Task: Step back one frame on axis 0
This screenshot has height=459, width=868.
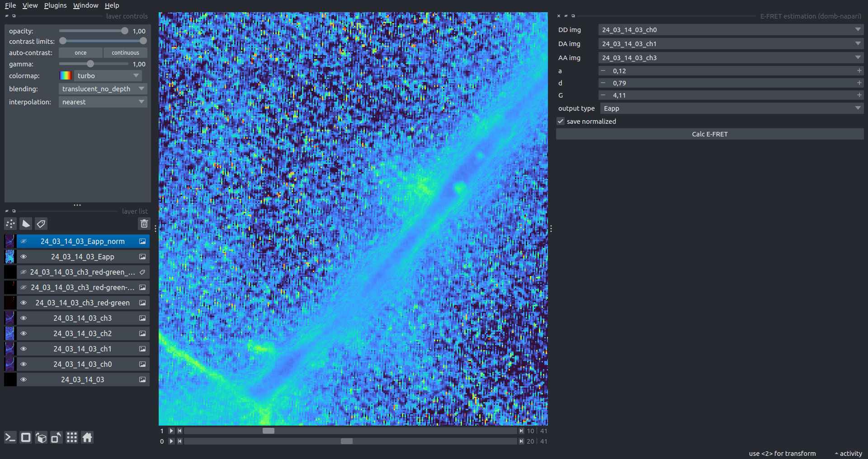Action: tap(179, 441)
